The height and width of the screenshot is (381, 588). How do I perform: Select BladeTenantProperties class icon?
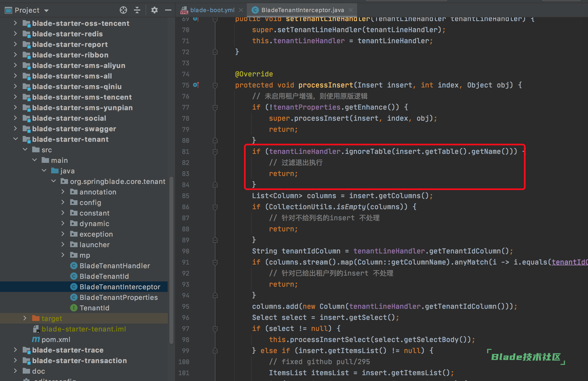(74, 297)
